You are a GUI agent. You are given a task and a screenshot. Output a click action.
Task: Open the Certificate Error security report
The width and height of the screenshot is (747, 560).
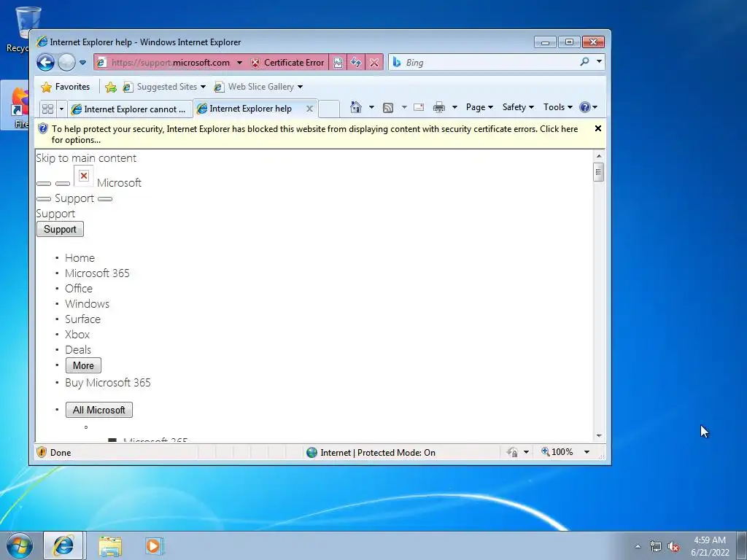click(x=287, y=63)
